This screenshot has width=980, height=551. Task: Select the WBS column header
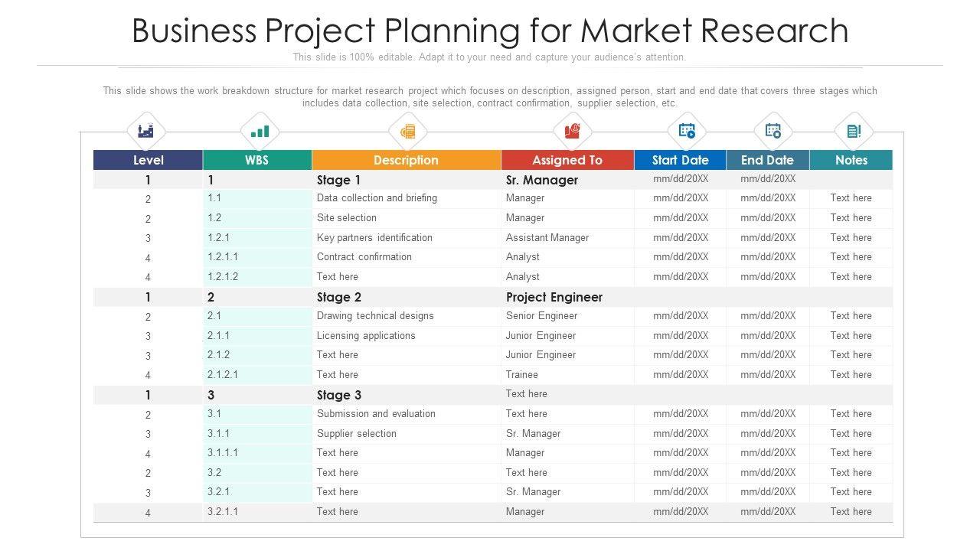point(257,160)
